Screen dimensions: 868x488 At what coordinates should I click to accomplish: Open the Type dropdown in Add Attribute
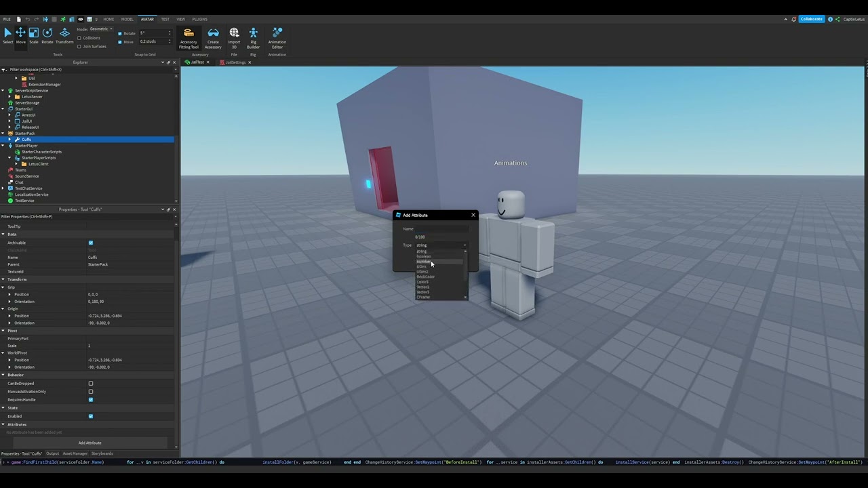[441, 245]
